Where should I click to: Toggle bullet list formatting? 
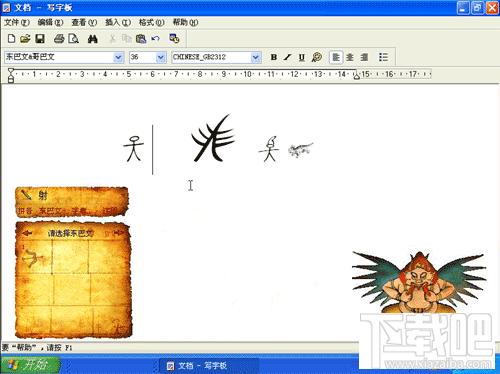383,57
